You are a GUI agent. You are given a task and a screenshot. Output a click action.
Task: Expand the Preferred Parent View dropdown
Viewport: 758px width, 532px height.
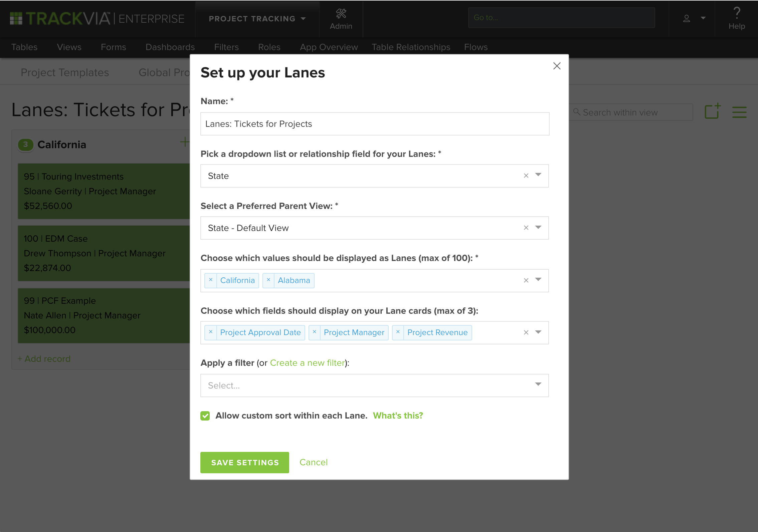click(538, 227)
